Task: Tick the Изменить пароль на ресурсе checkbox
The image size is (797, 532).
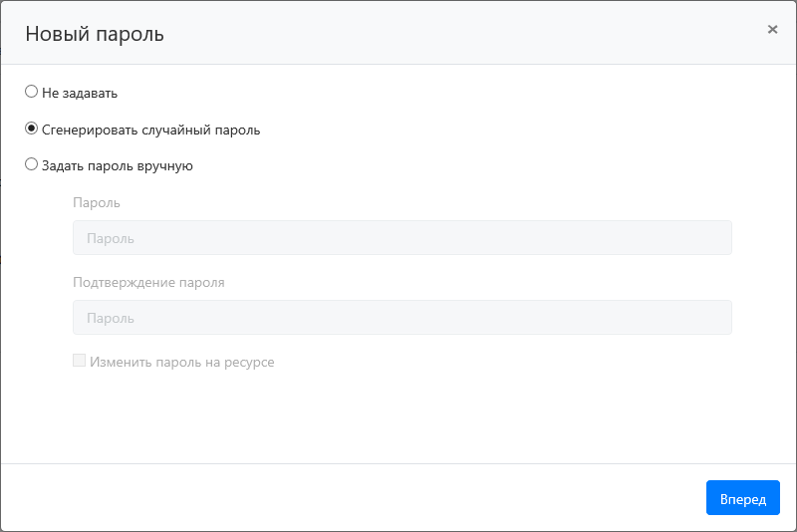Action: (x=79, y=362)
